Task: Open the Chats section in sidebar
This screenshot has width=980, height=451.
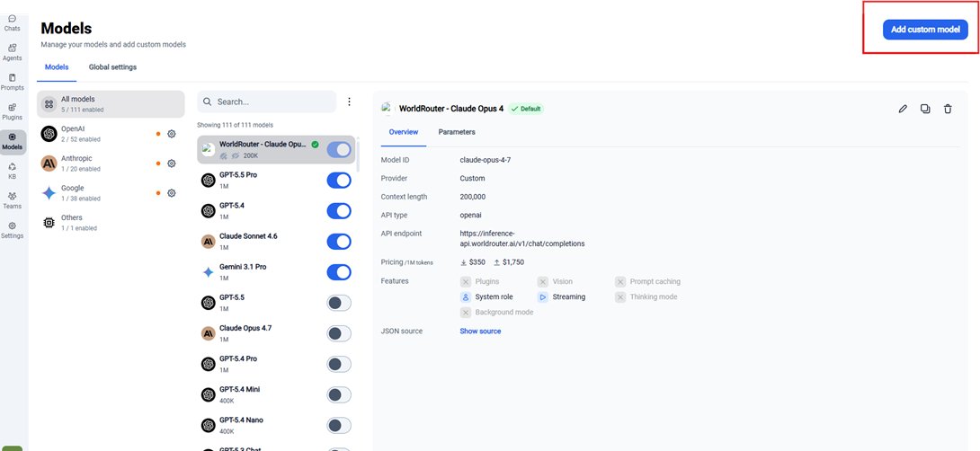Action: coord(12,23)
